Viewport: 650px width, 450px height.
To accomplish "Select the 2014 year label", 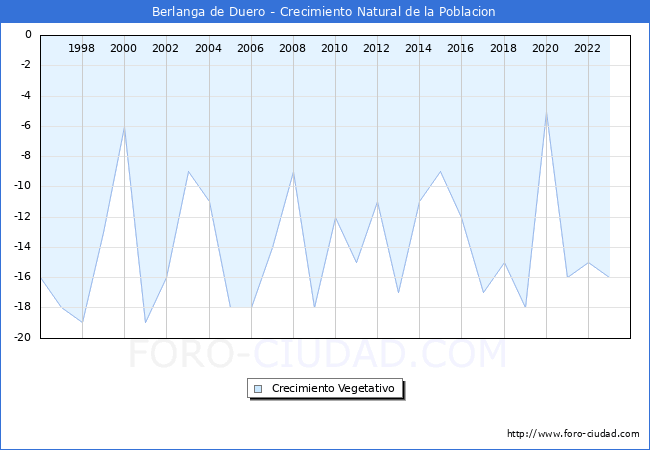I will coord(418,48).
